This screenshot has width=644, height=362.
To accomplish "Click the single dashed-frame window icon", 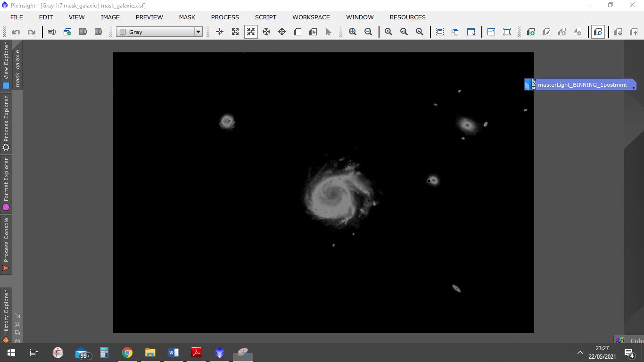I will coord(440,32).
